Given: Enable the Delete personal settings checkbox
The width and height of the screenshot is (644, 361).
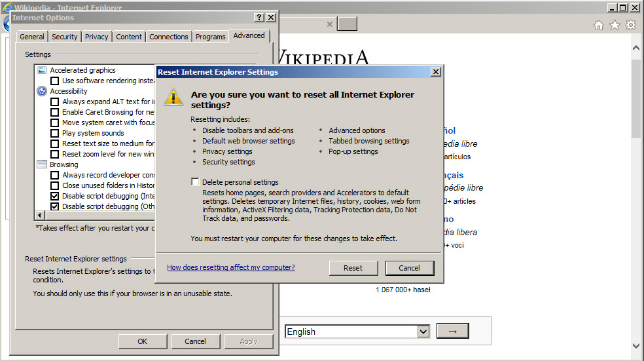Looking at the screenshot, I should click(x=195, y=181).
